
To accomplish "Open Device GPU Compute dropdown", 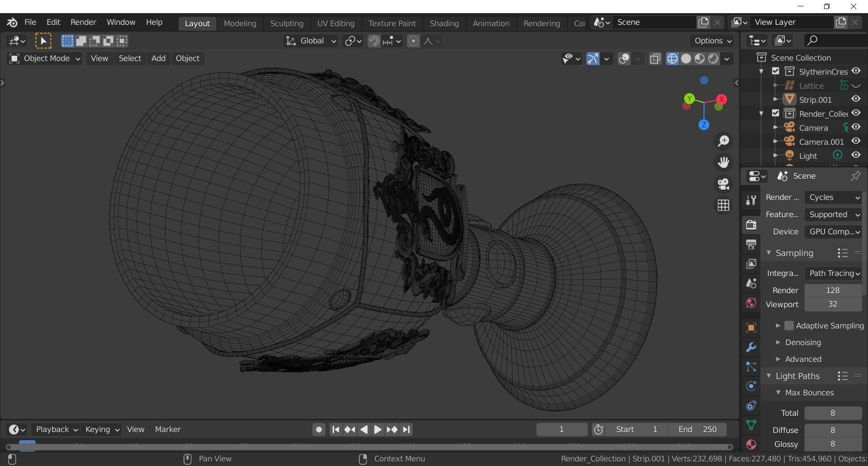I will pos(833,232).
